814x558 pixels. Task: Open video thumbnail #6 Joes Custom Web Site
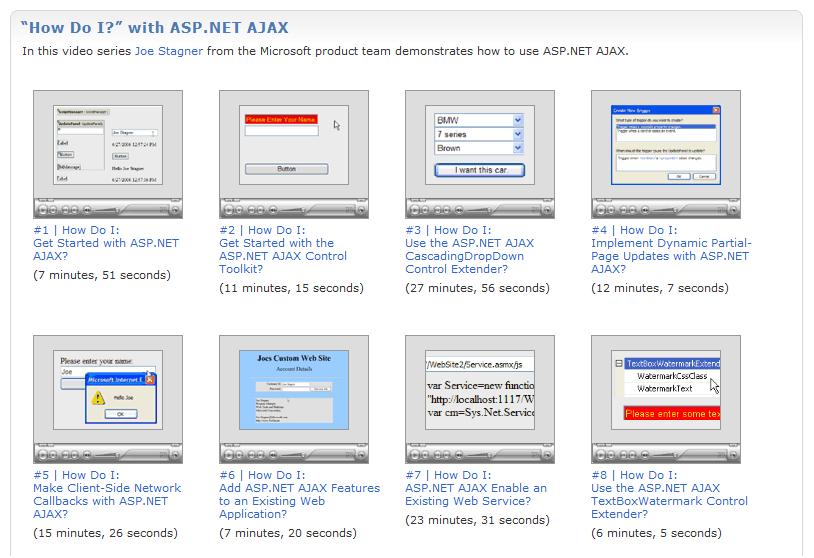[294, 399]
